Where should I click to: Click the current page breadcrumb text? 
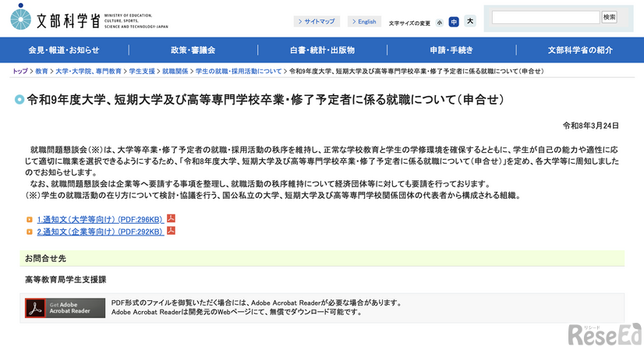click(x=416, y=71)
